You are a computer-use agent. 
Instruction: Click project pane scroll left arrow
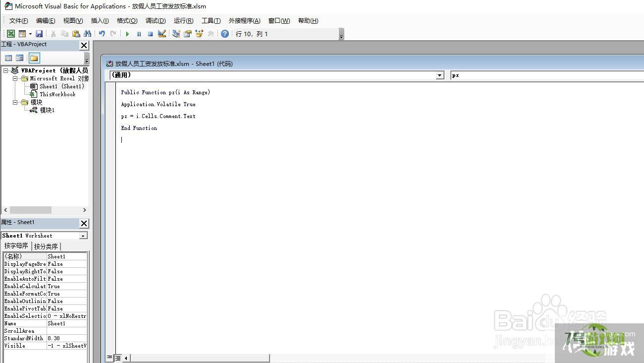point(5,210)
